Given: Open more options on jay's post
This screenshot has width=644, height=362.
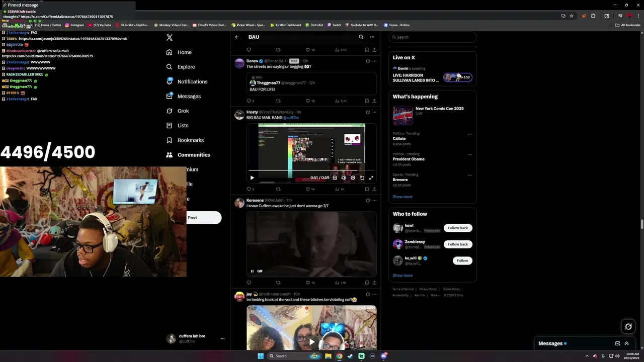Looking at the screenshot, I should click(x=374, y=294).
